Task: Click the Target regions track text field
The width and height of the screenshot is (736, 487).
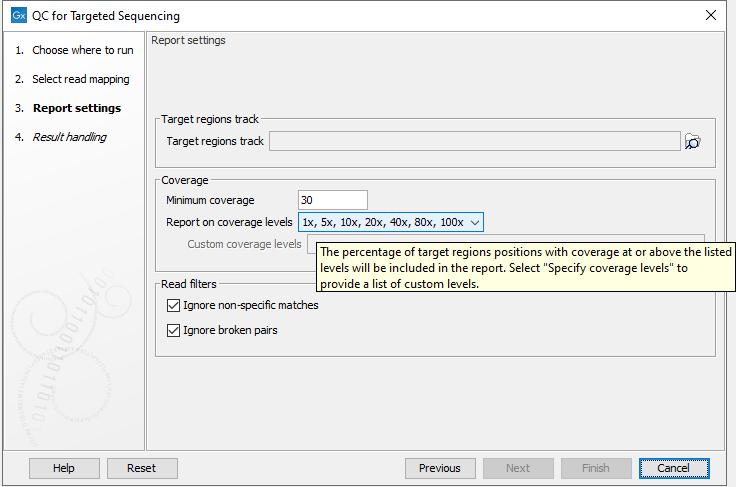Action: coord(474,142)
